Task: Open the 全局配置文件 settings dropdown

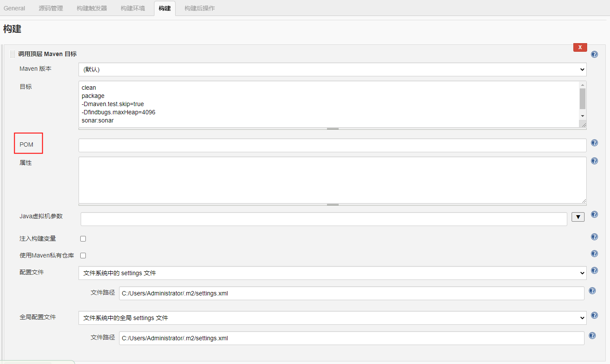Action: pos(332,318)
